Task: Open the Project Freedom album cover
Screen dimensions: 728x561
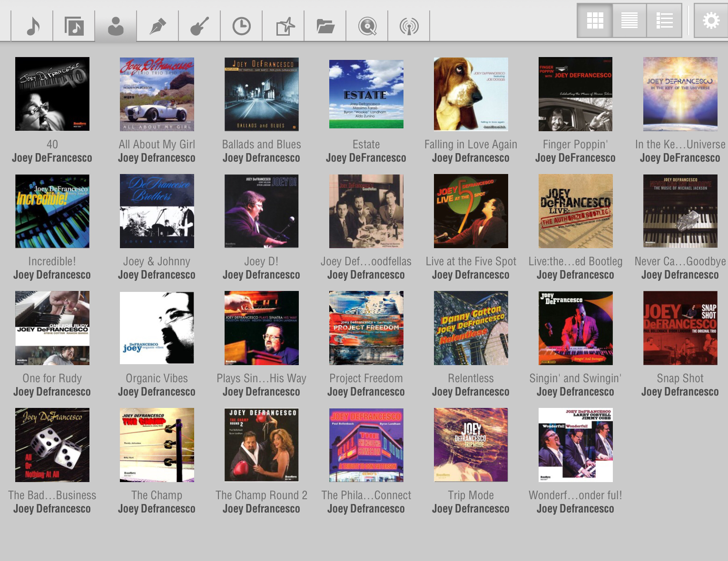Action: point(366,328)
